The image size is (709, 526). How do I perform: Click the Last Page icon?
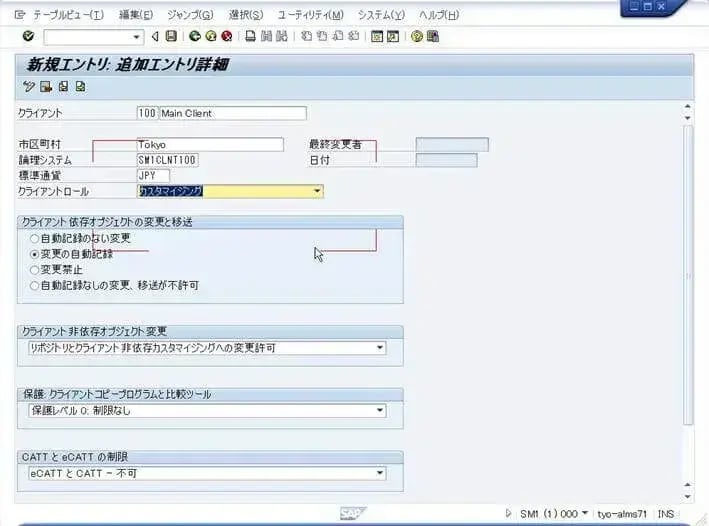[x=354, y=36]
